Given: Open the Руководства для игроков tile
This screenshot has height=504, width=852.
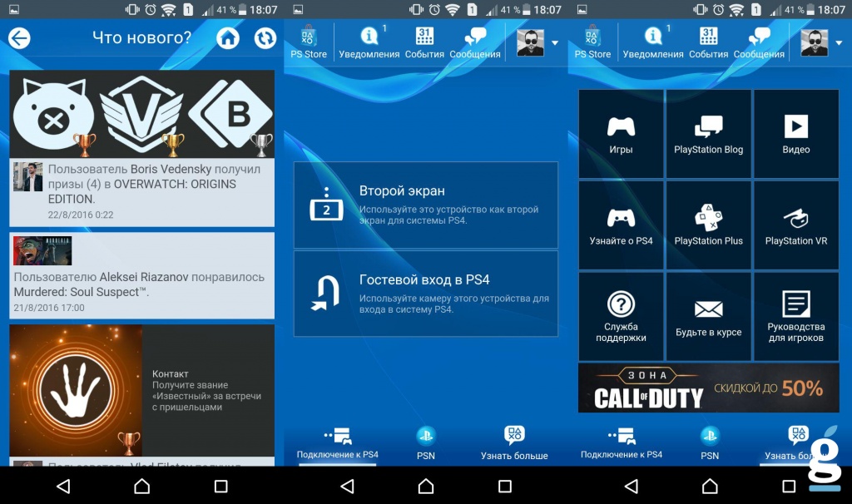Looking at the screenshot, I should tap(796, 317).
